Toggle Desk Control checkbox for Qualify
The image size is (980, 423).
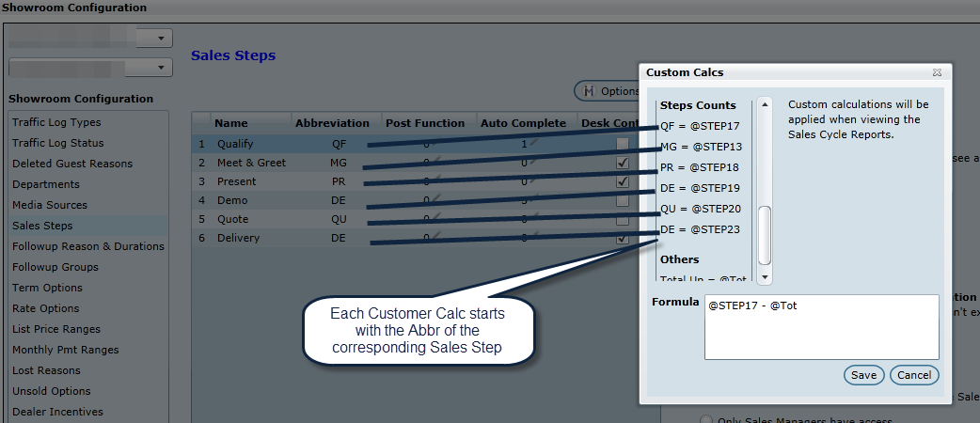tap(622, 144)
